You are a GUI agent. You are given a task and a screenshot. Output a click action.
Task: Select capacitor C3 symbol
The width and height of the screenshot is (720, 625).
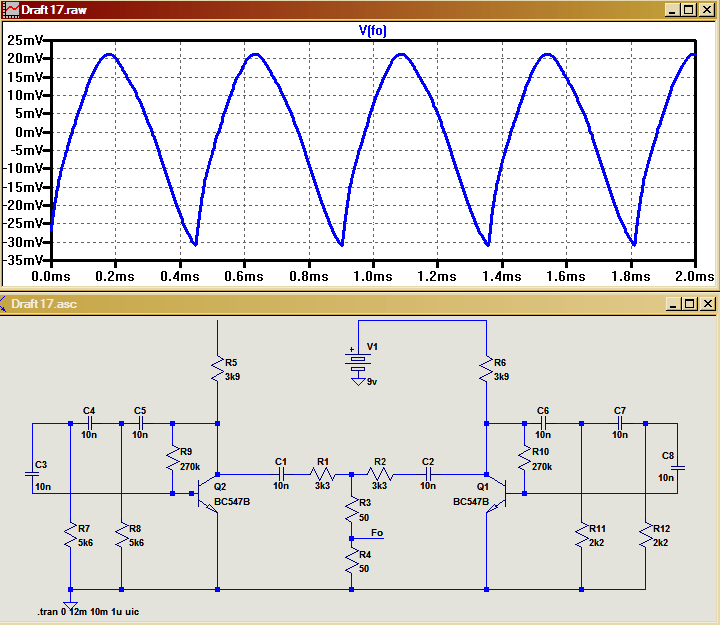click(x=32, y=473)
